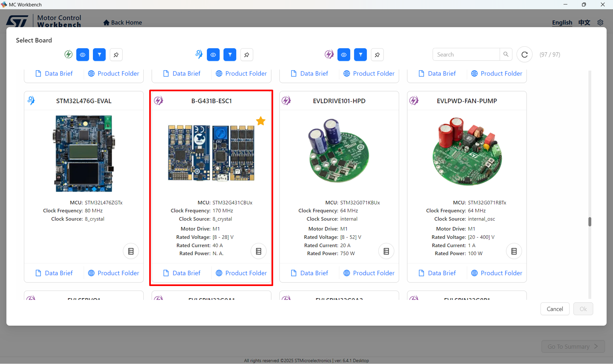The image size is (613, 364).
Task: Click the Cancel button
Action: [555, 309]
